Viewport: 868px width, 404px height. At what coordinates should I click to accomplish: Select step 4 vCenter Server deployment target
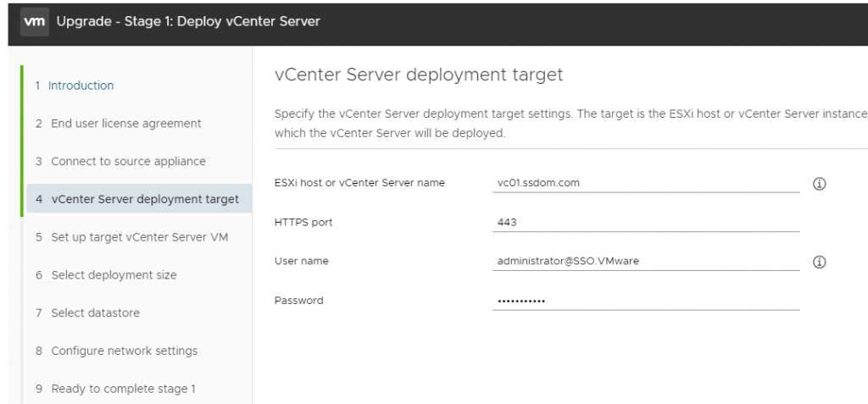(139, 199)
